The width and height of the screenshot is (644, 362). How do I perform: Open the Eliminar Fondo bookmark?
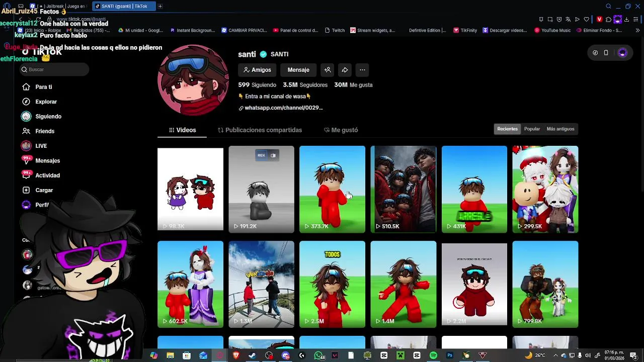[599, 30]
